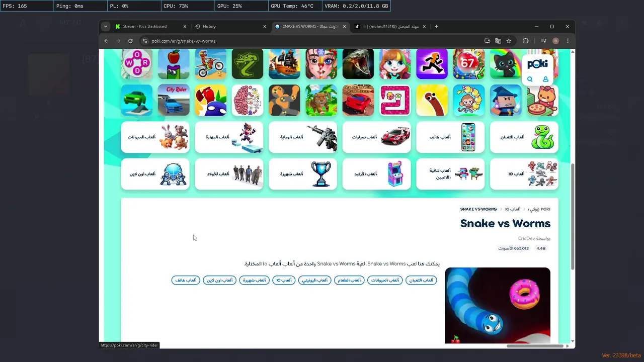Go back in the browser

pyautogui.click(x=106, y=41)
